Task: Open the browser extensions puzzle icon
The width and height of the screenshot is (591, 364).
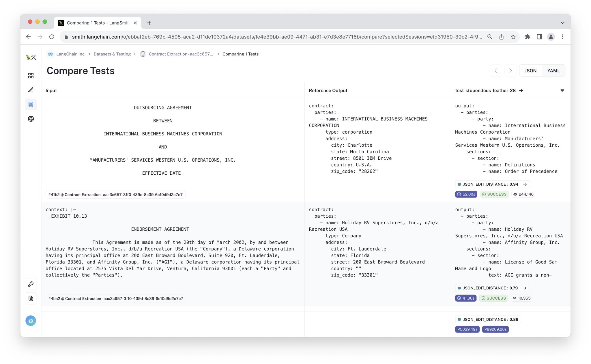Action: click(528, 37)
